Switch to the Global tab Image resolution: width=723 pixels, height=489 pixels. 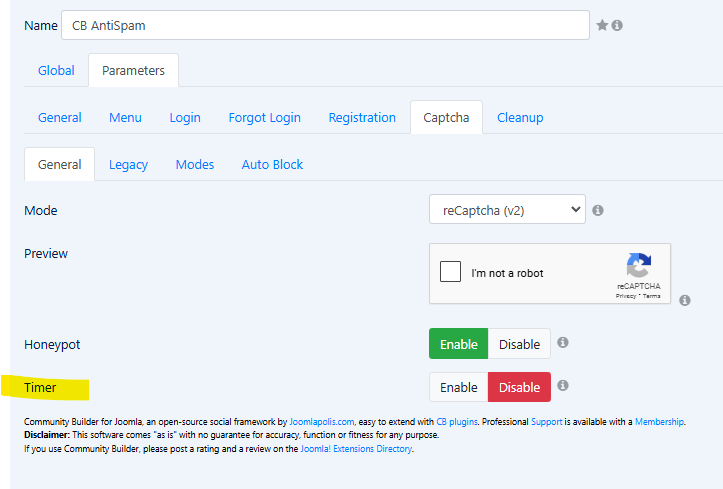[x=56, y=71]
